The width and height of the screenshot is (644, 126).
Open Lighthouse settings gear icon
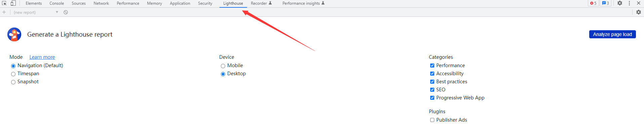click(639, 12)
